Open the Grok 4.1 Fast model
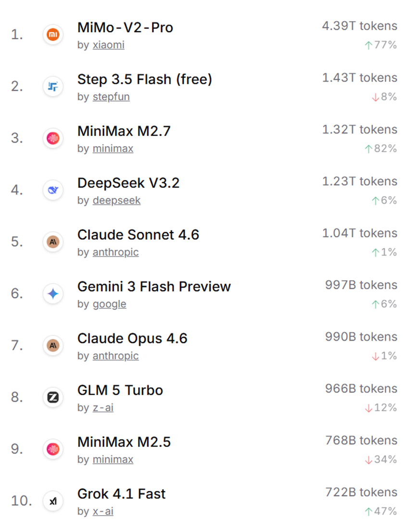Image resolution: width=416 pixels, height=532 pixels. (121, 494)
